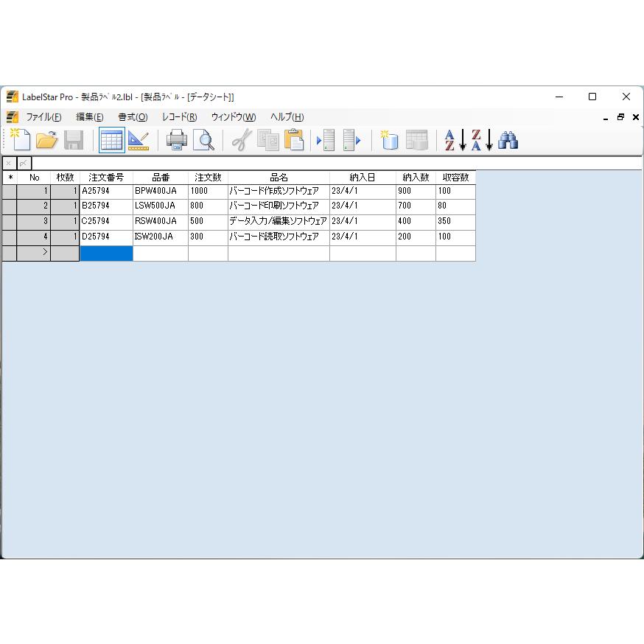Insert a new record
The width and height of the screenshot is (644, 644).
[x=325, y=140]
